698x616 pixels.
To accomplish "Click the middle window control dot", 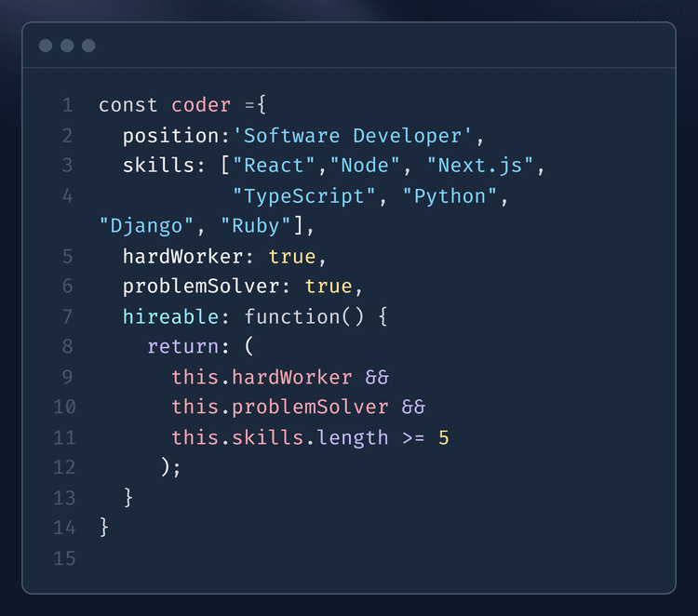I will click(67, 46).
